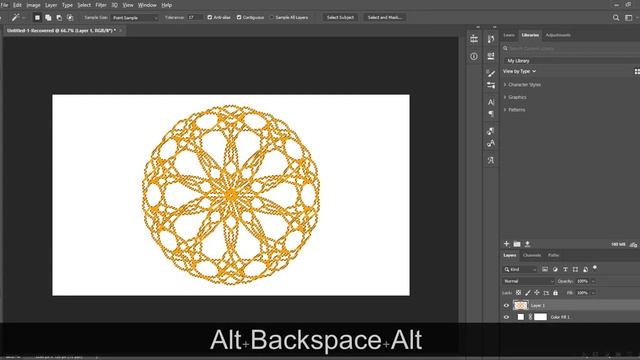Image resolution: width=640 pixels, height=360 pixels.
Task: Toggle lock image pixels brush icon
Action: 528,293
